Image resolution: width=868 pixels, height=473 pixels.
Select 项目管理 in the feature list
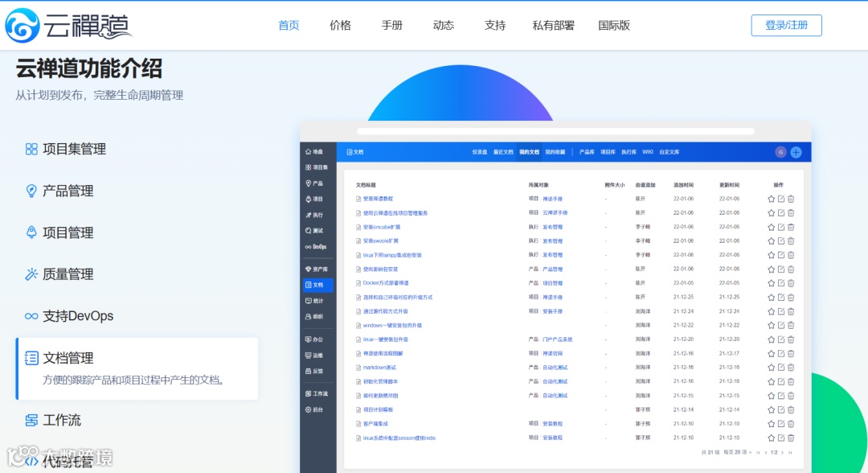coord(59,232)
